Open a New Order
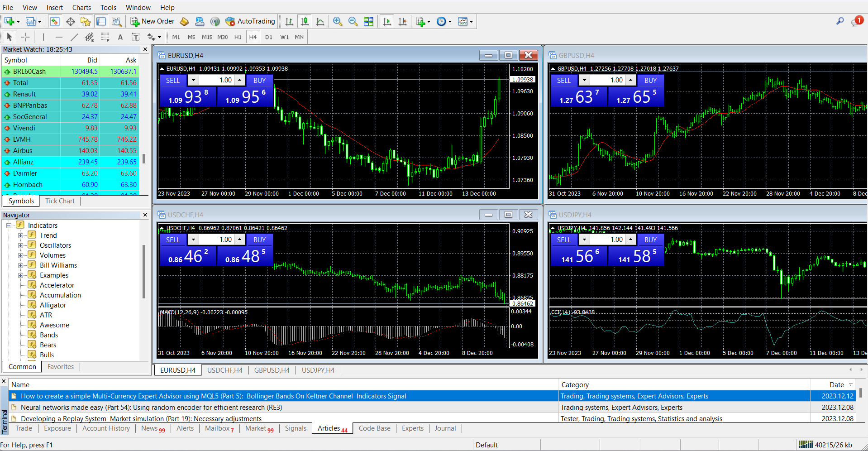 coord(152,21)
